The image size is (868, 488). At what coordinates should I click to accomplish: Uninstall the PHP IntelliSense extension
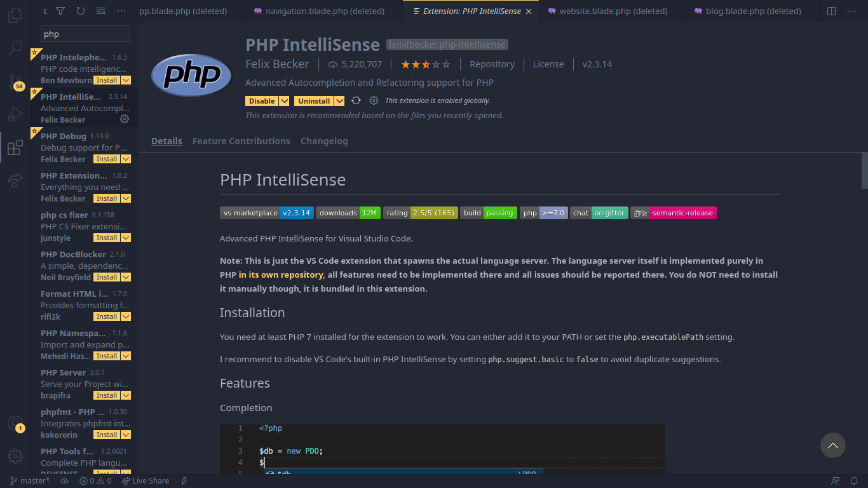(314, 101)
